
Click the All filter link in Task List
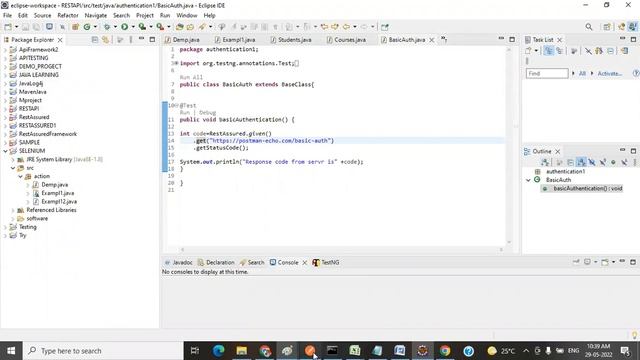tap(582, 73)
